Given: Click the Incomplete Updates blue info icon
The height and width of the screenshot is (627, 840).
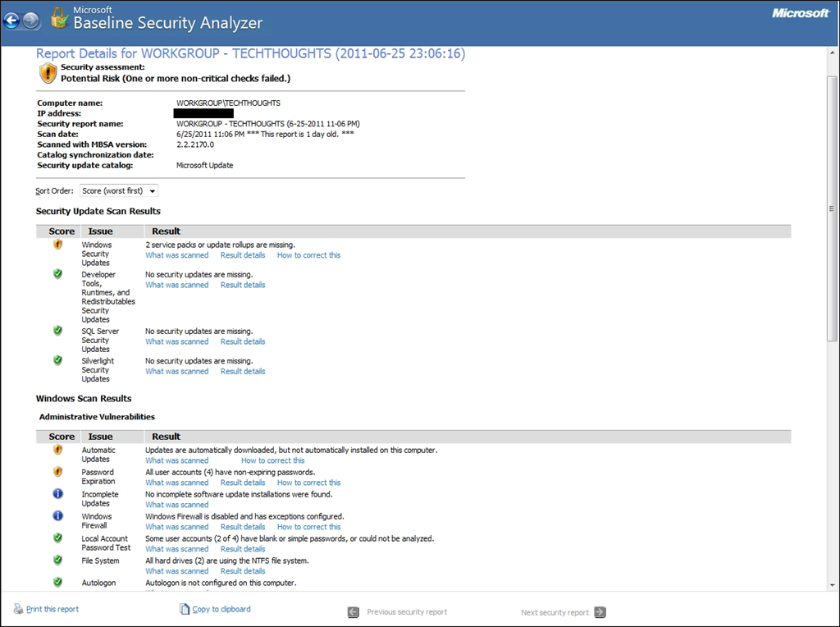Looking at the screenshot, I should tap(58, 493).
